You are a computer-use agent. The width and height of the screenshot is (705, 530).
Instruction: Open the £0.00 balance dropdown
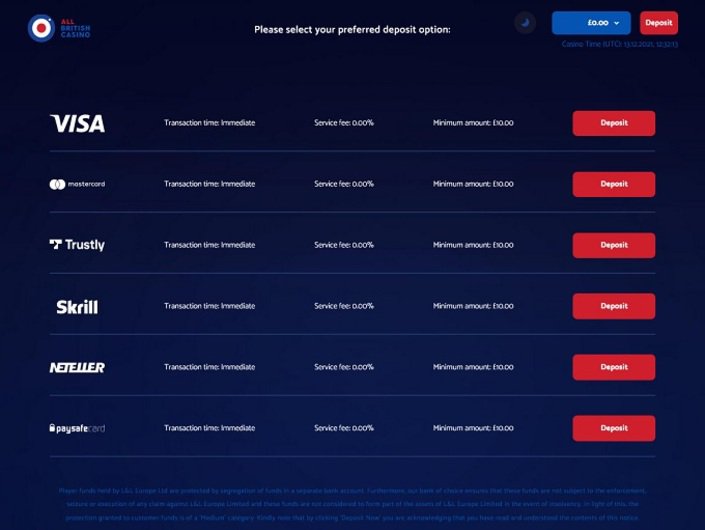591,22
